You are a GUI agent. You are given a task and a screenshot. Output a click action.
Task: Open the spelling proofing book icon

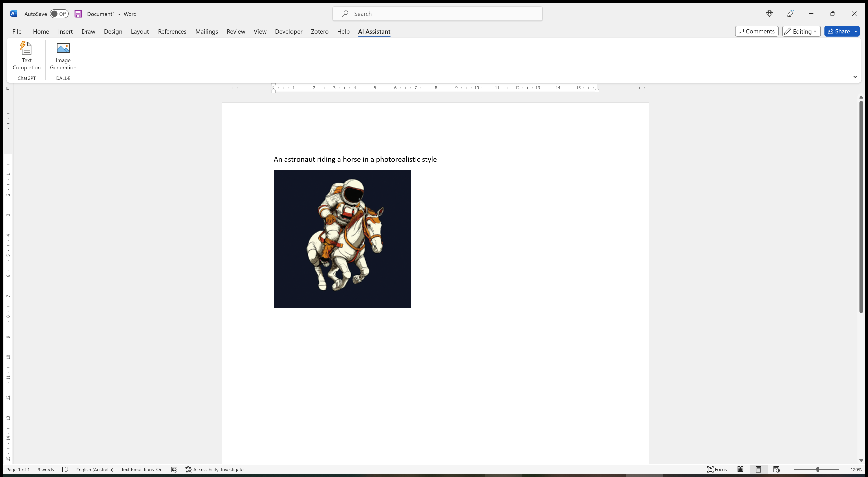[65, 470]
